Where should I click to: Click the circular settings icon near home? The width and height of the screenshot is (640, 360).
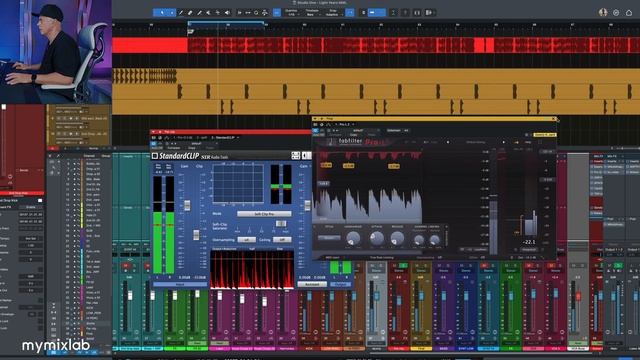pos(616,13)
